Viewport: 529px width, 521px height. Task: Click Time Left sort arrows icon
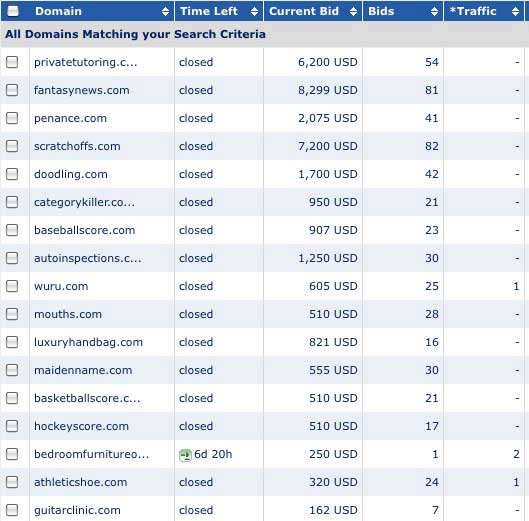254,11
